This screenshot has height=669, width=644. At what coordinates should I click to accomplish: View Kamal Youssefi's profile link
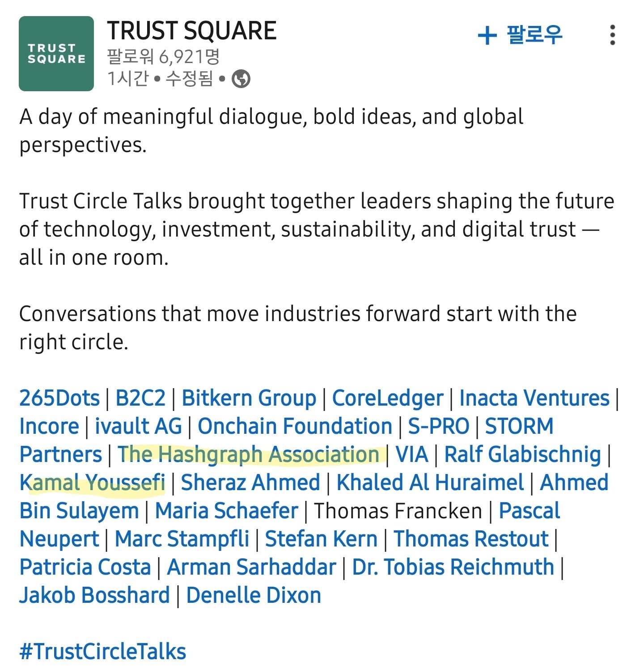93,483
